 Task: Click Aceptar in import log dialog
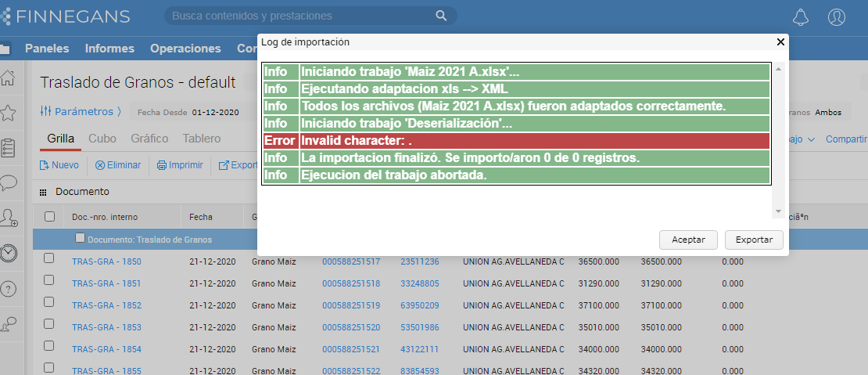coord(688,240)
